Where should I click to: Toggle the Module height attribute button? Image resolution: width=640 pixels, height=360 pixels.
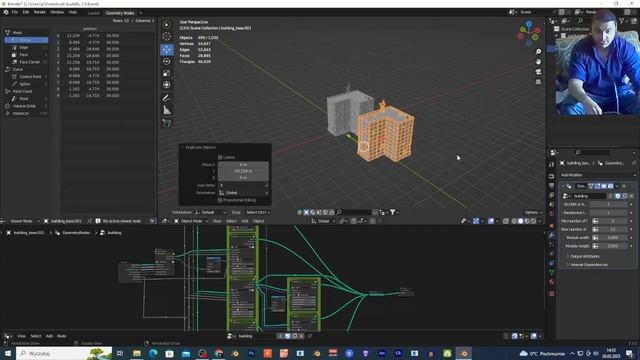click(595, 246)
